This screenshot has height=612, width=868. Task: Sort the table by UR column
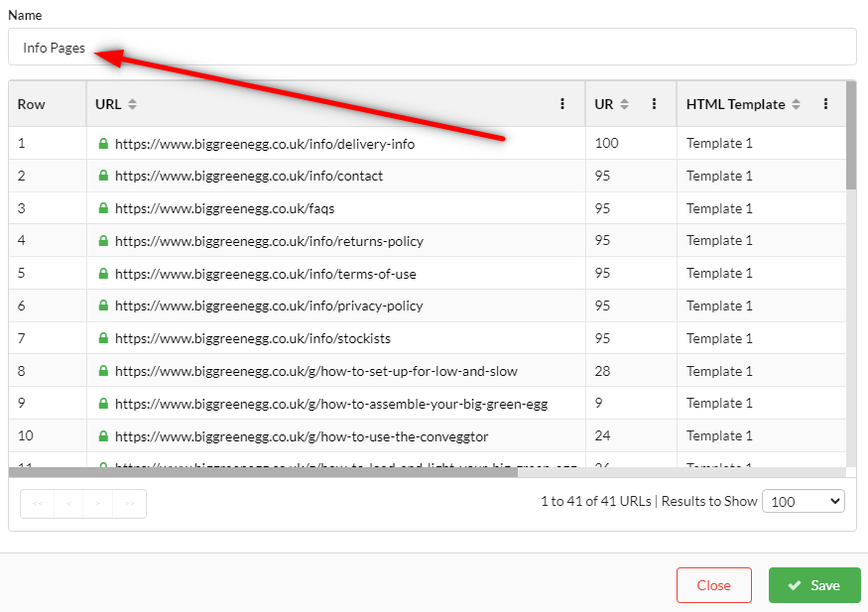click(624, 104)
